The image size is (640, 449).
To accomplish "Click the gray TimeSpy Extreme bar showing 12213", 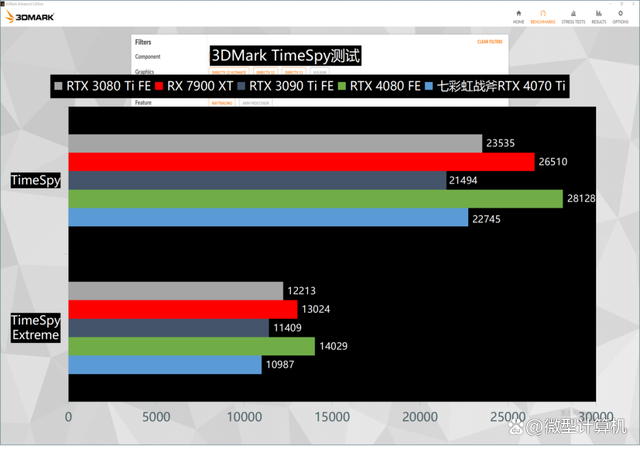I will click(x=175, y=291).
